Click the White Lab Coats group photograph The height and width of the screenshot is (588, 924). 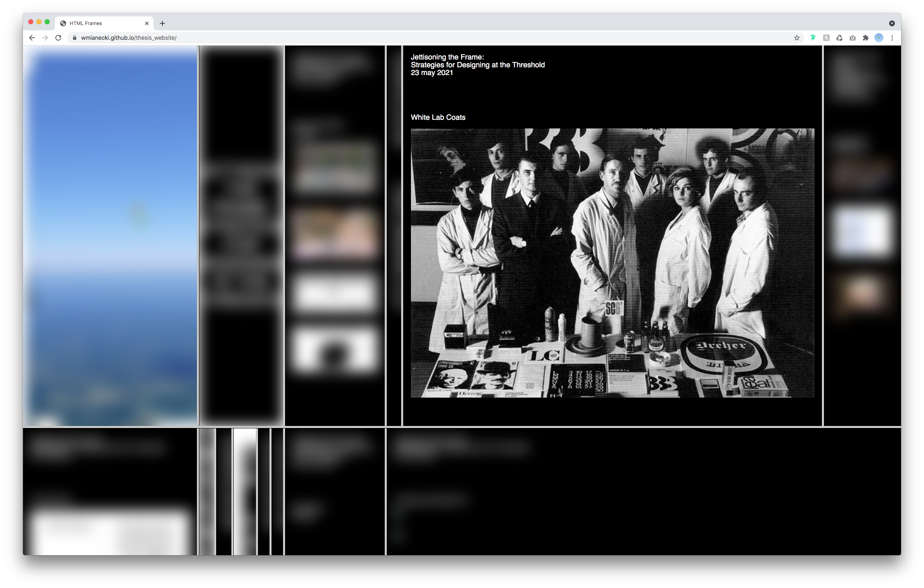[612, 263]
